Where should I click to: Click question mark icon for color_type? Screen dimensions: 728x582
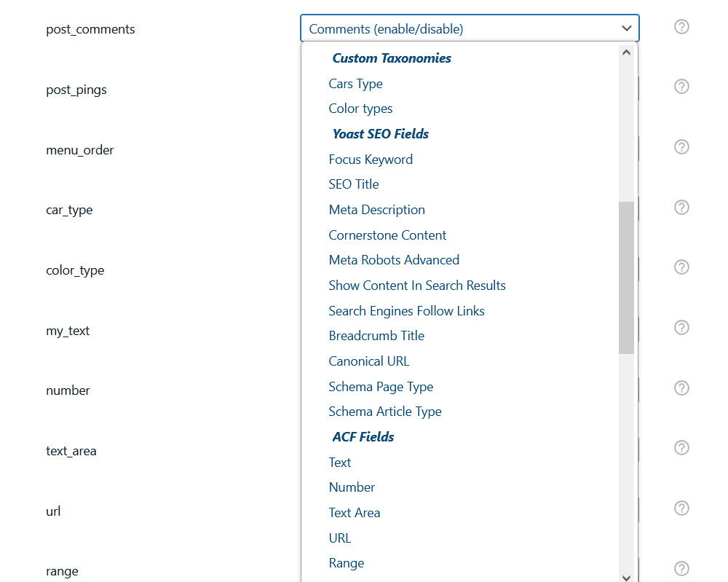pos(681,267)
